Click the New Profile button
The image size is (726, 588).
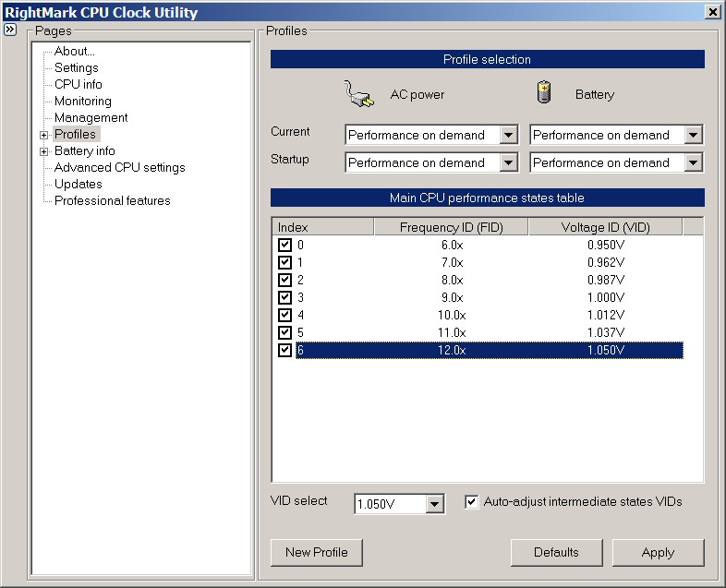(317, 552)
